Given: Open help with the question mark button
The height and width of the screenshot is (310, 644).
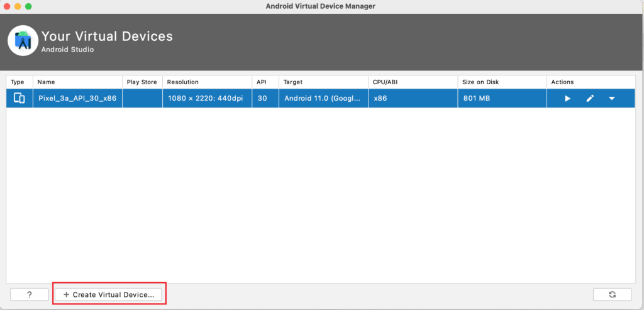Looking at the screenshot, I should pyautogui.click(x=30, y=294).
